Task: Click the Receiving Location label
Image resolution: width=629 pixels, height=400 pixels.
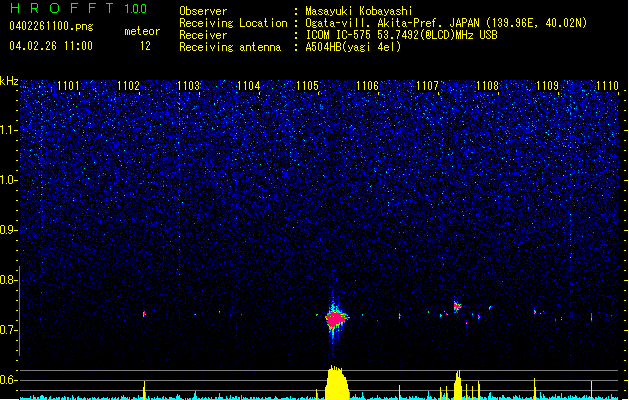Action: (x=233, y=23)
